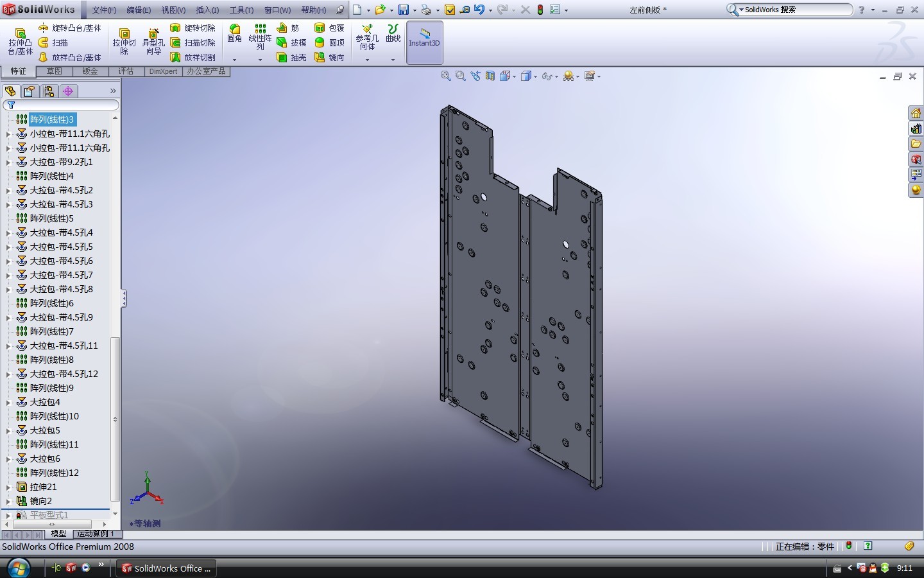924x578 pixels.
Task: Select the 包覆 wrap tool
Action: tap(329, 28)
